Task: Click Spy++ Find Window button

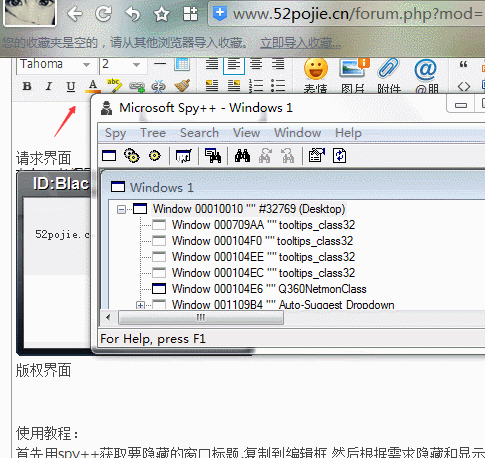Action: 213,156
